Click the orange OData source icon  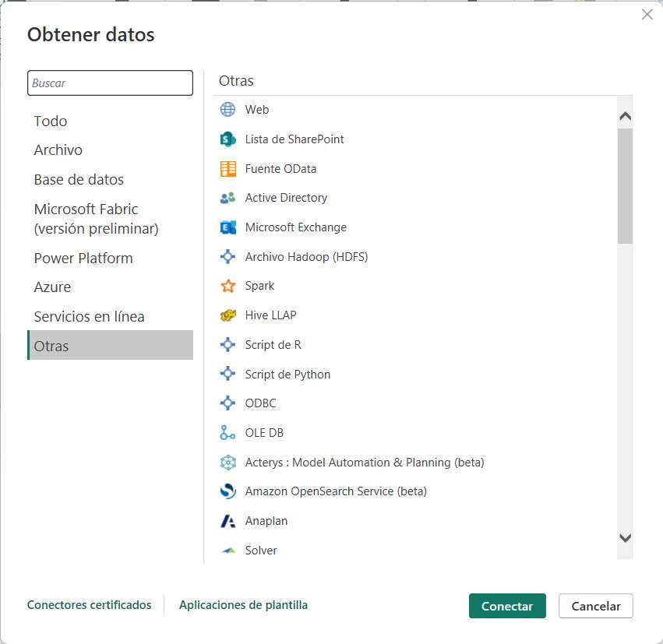point(227,169)
